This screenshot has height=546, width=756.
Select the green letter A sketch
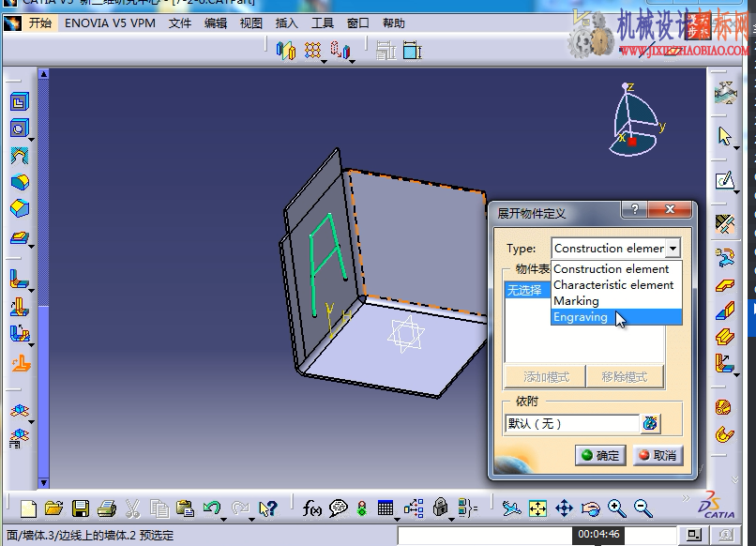(328, 265)
